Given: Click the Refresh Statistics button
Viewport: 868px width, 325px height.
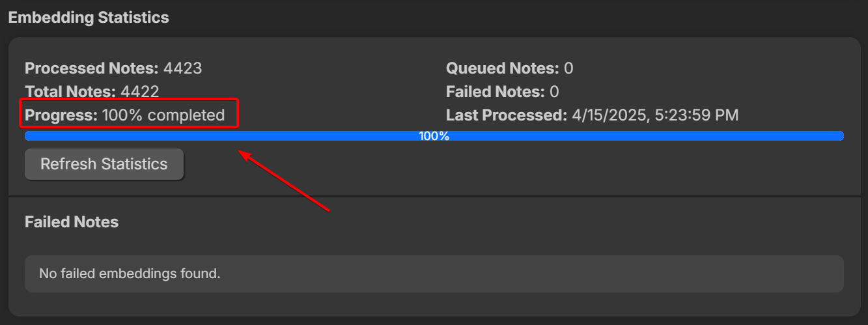Looking at the screenshot, I should click(x=104, y=164).
